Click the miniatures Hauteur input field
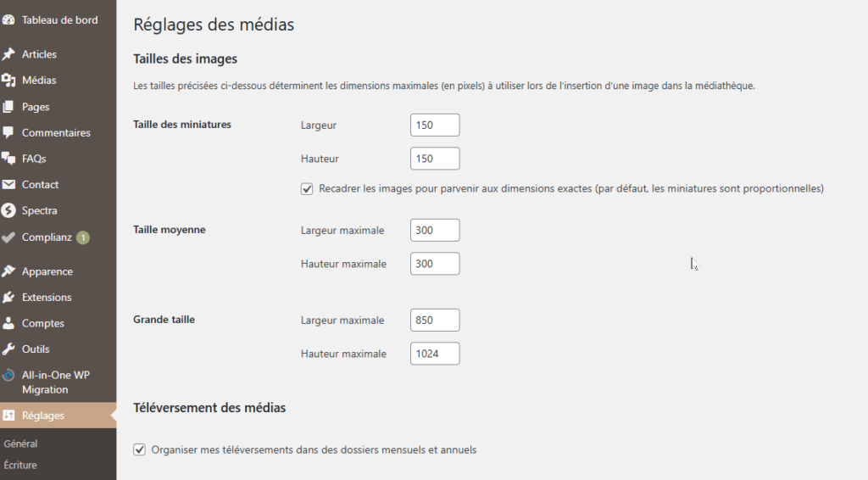Image resolution: width=868 pixels, height=480 pixels. 435,159
